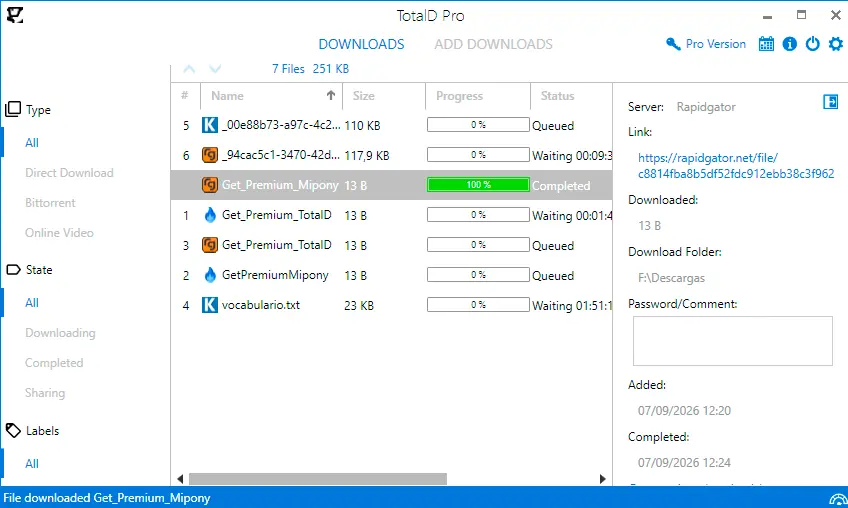Click 0% progress bar of GetPremiumMipony
The image size is (848, 508).
[x=478, y=275]
